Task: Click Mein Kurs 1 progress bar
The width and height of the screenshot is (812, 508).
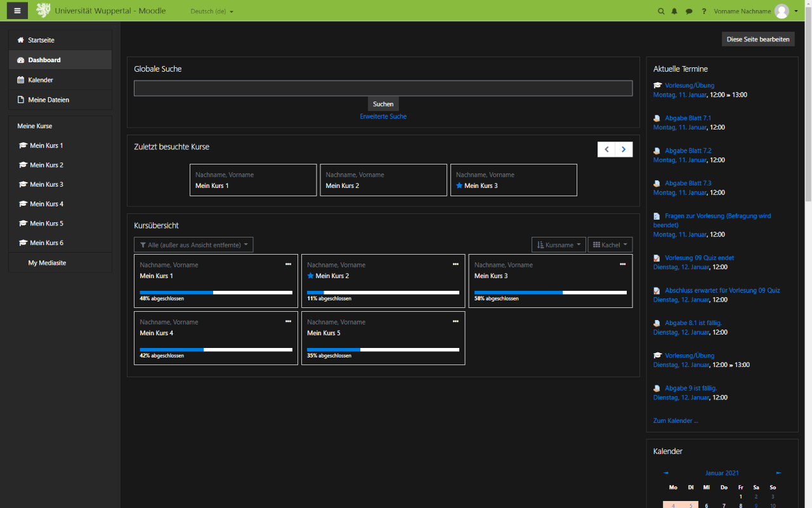Action: click(216, 292)
